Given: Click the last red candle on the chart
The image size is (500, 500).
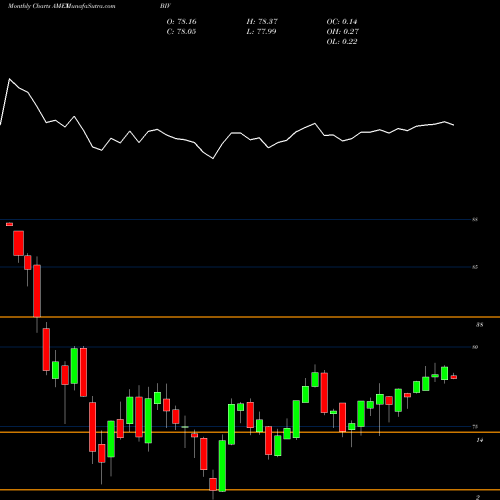Looking at the screenshot, I should [454, 377].
